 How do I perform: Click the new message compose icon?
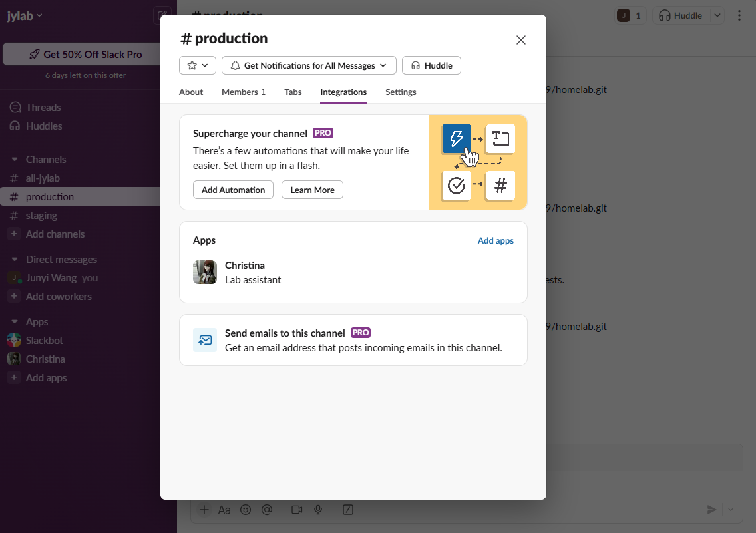click(x=162, y=15)
